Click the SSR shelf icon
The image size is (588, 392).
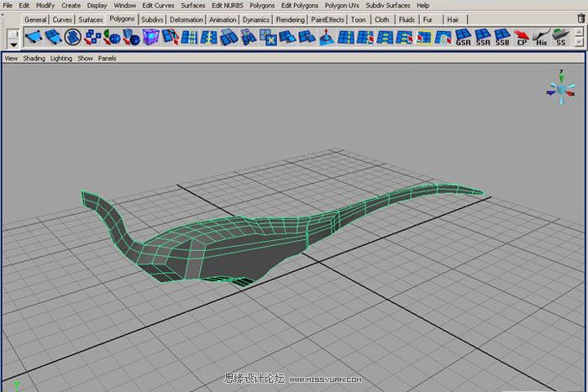[x=483, y=37]
